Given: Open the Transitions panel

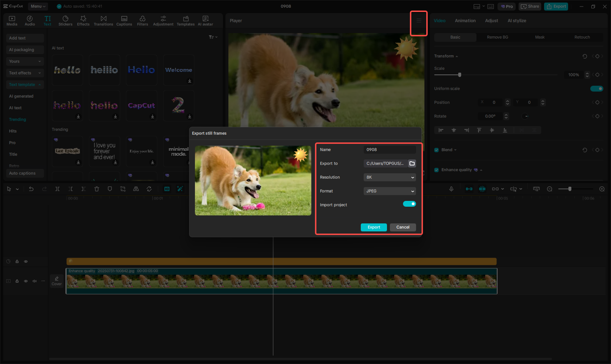Looking at the screenshot, I should coord(103,20).
